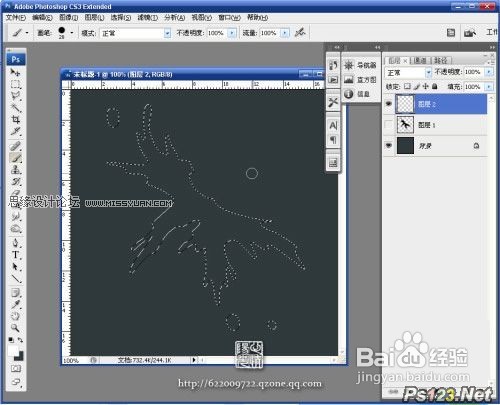Select the Zoom tool in toolbox
Viewport: 500px width, 405px height.
[15, 328]
